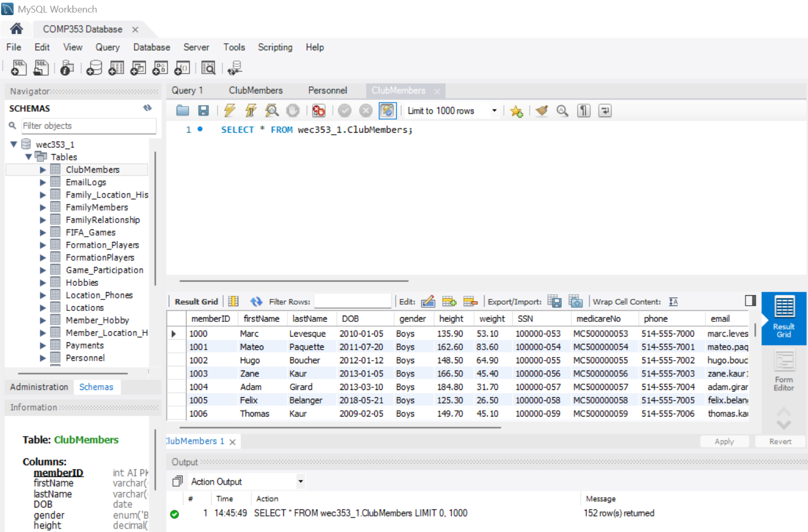Export recordset to file icon

click(x=555, y=301)
